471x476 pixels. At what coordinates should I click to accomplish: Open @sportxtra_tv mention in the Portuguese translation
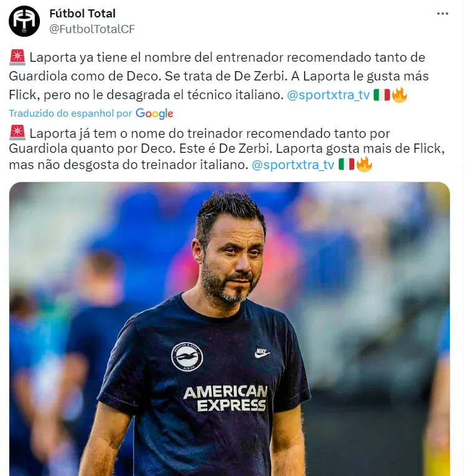(x=293, y=165)
